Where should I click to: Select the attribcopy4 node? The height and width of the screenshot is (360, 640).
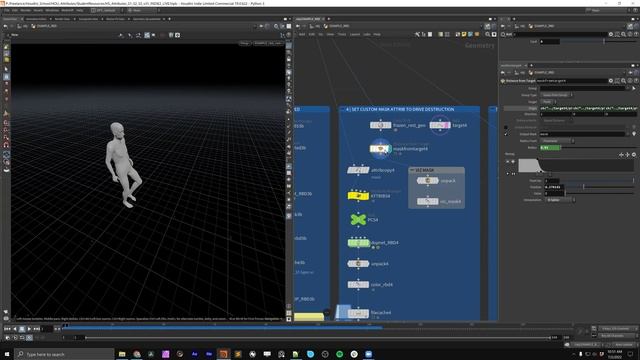(358, 170)
